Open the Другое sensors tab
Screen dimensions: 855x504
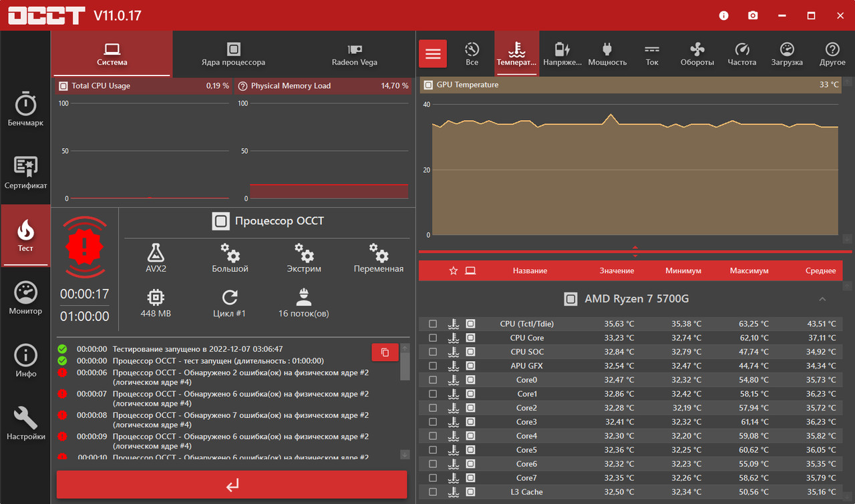pyautogui.click(x=832, y=53)
